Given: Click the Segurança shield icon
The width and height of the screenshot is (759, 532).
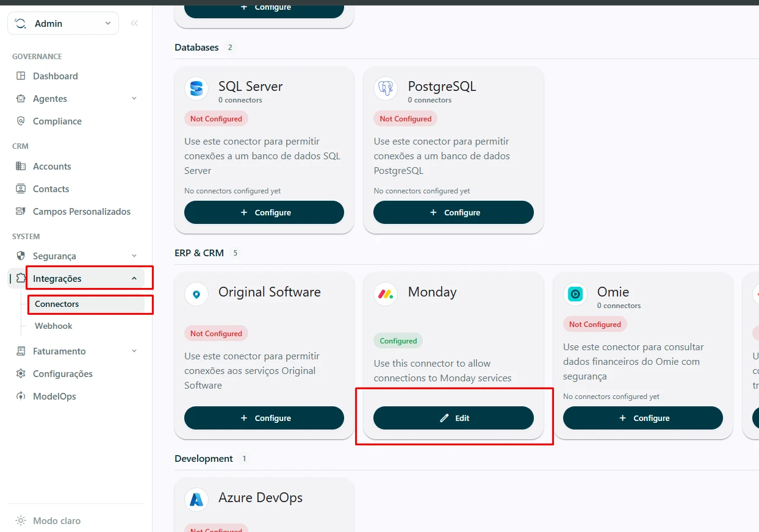Looking at the screenshot, I should click(x=21, y=256).
